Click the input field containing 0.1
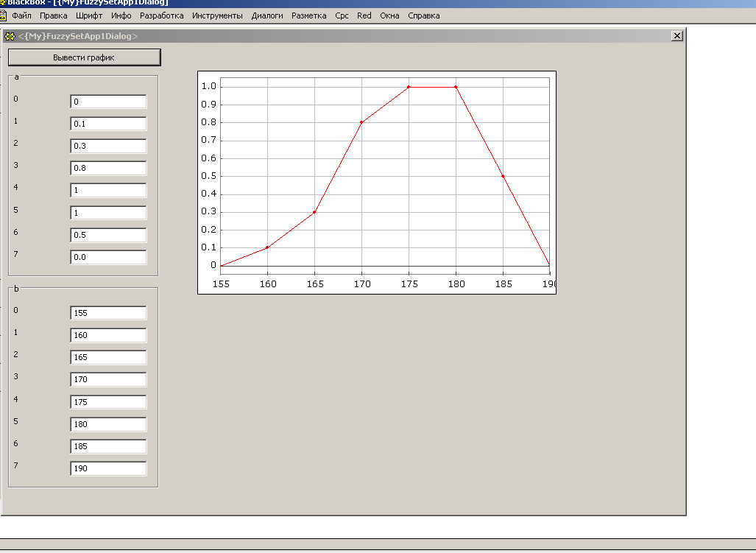The image size is (756, 553). (108, 124)
